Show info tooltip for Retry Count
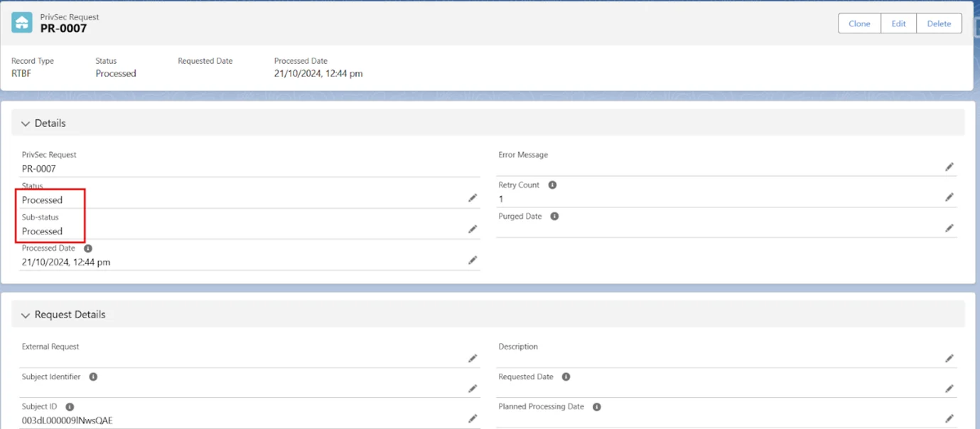This screenshot has width=980, height=429. pyautogui.click(x=552, y=185)
